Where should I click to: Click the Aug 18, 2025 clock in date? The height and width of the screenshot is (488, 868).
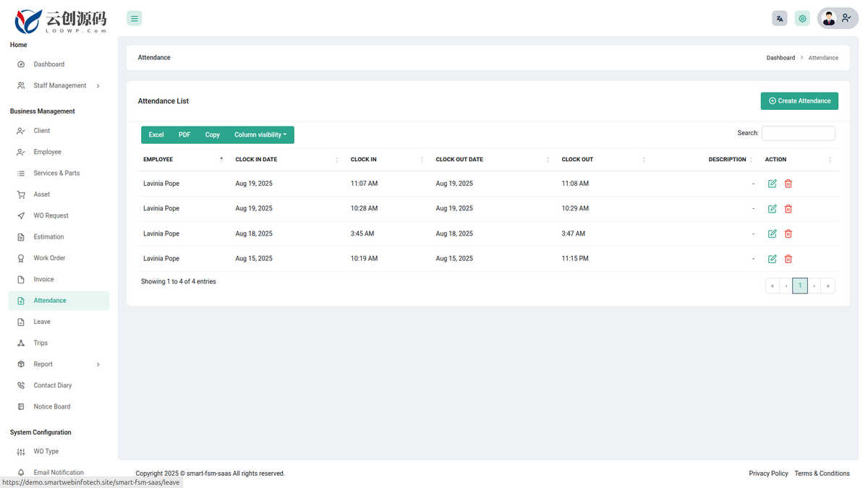coord(254,234)
